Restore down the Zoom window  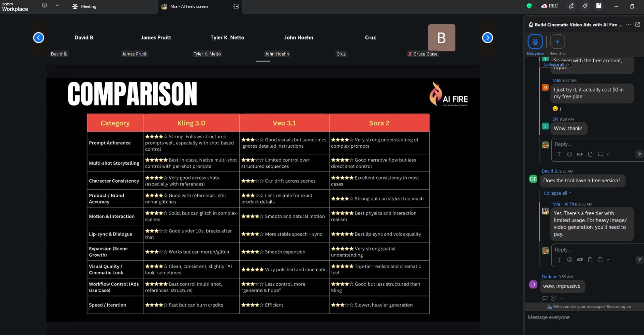click(632, 6)
